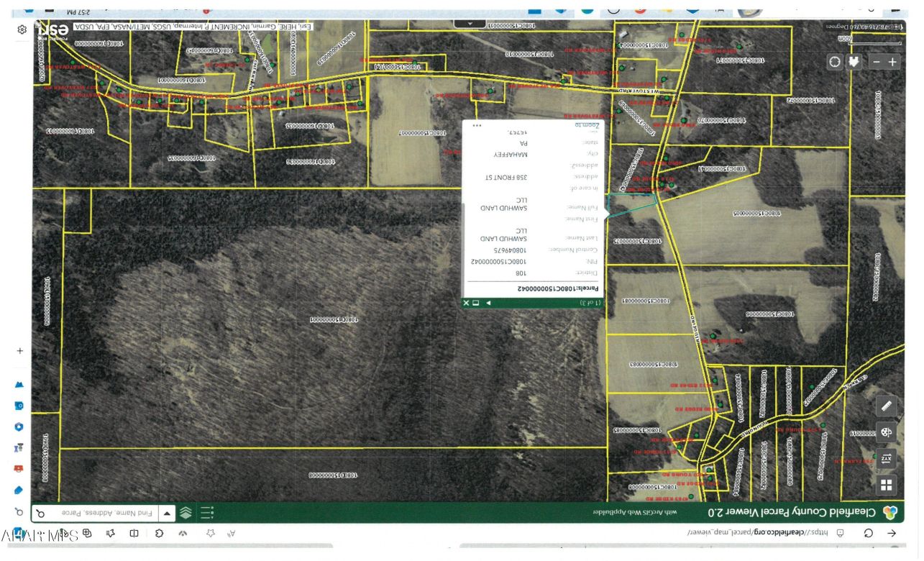The height and width of the screenshot is (561, 924).
Task: Click the (1 of 3) popup counter
Action: pos(589,304)
